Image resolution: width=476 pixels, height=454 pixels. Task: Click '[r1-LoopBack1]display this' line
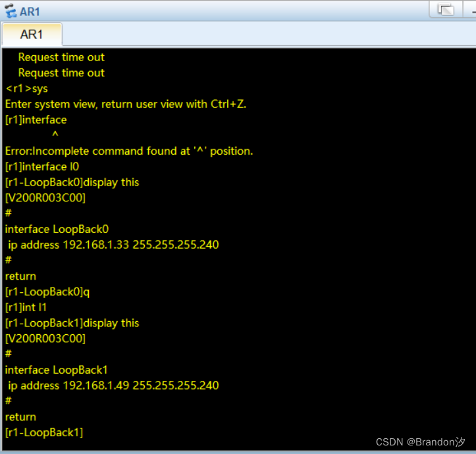click(x=72, y=323)
